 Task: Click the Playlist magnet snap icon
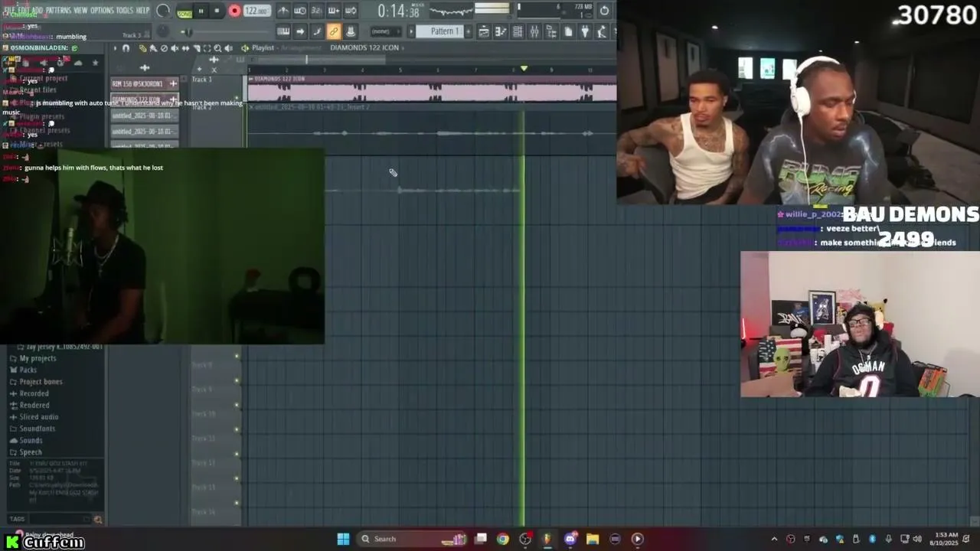(x=126, y=48)
